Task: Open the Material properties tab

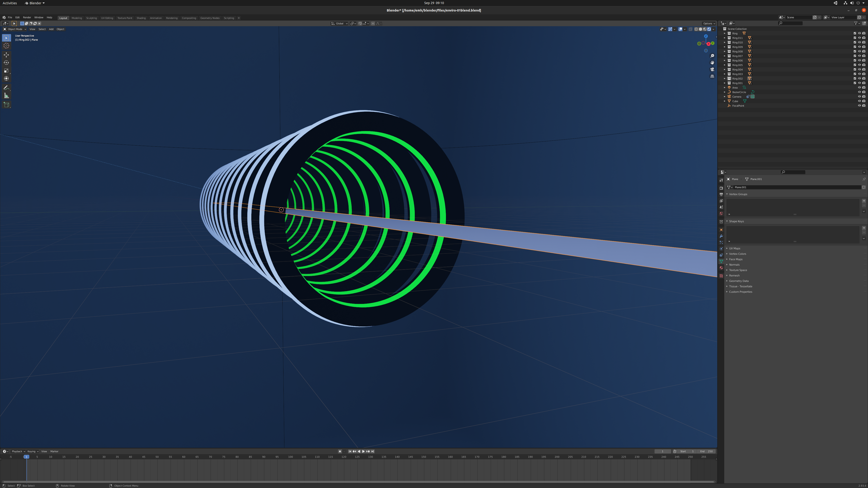Action: (721, 268)
